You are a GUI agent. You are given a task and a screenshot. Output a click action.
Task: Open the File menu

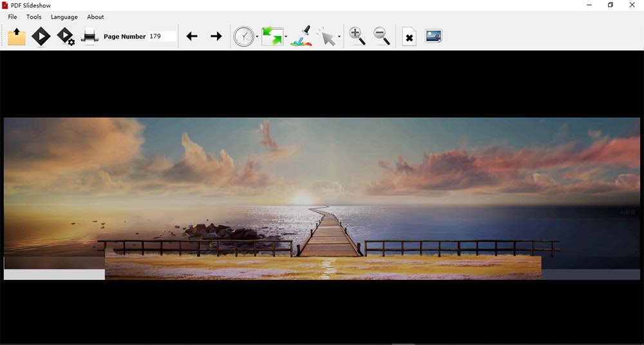(x=12, y=17)
